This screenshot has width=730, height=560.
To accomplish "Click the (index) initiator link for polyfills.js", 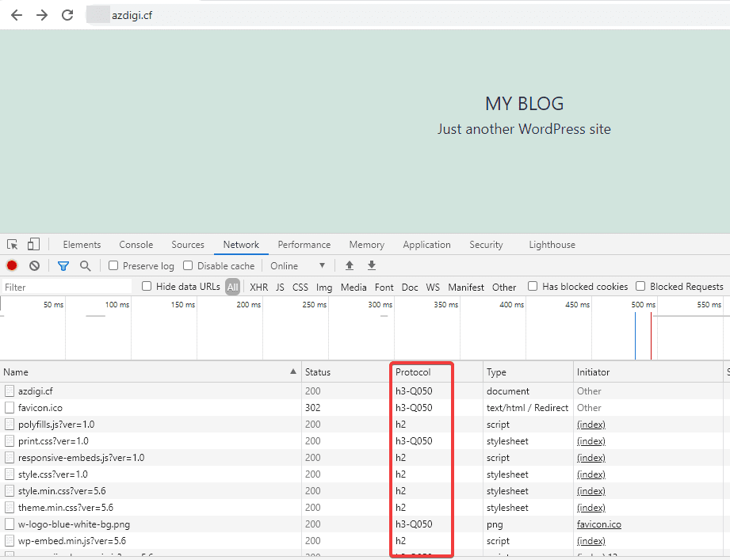I will click(590, 424).
